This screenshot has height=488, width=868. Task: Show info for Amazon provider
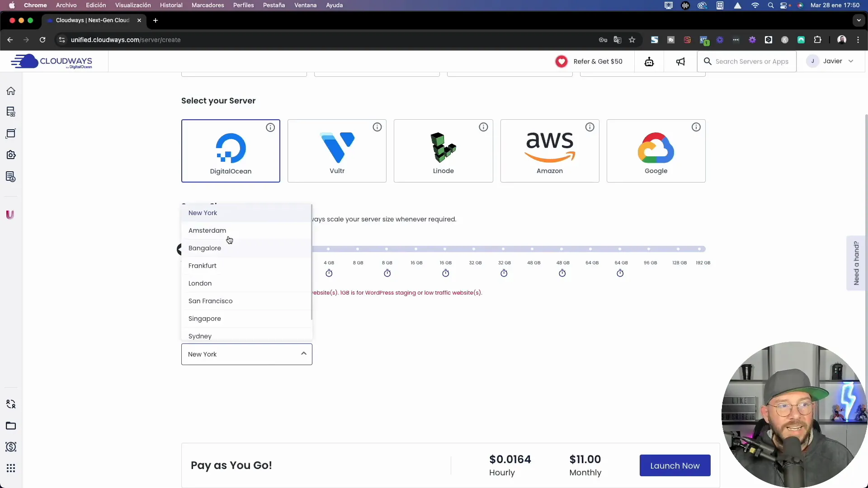click(x=590, y=127)
